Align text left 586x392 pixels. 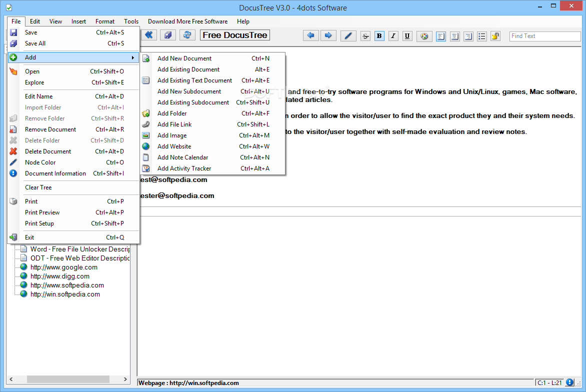point(441,36)
